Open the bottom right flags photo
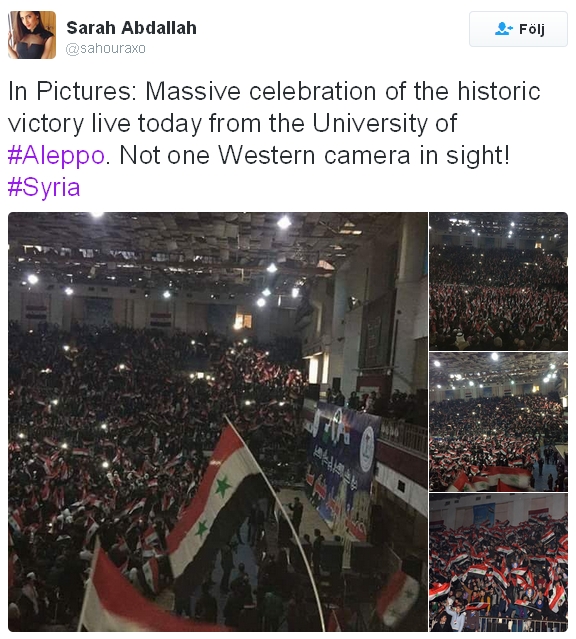Image resolution: width=576 pixels, height=639 pixels. pos(499,562)
